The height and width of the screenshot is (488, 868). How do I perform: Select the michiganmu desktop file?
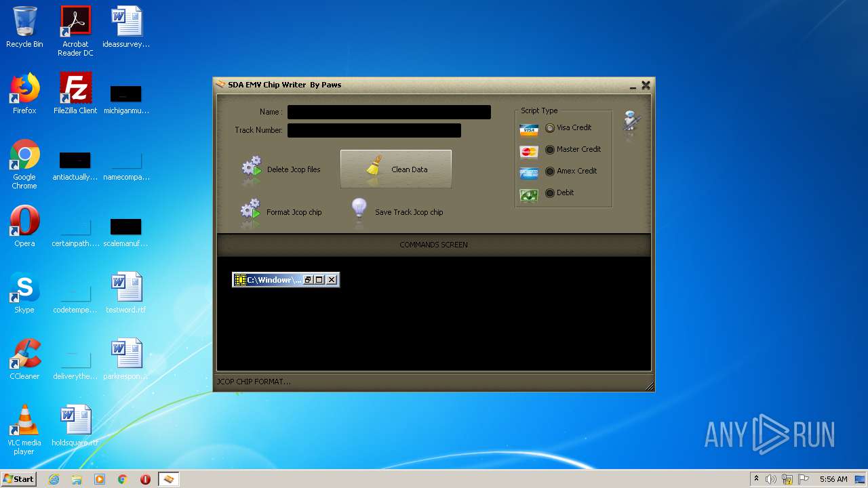click(126, 98)
